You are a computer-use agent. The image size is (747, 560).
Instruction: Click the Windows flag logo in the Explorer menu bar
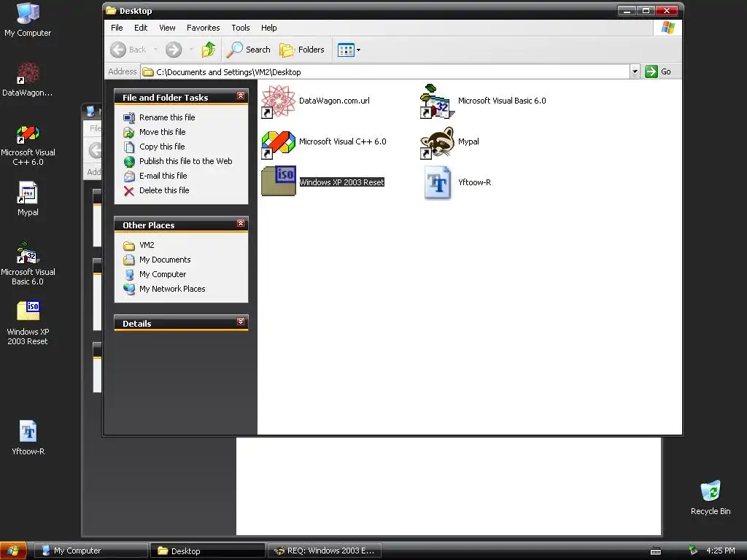(668, 28)
